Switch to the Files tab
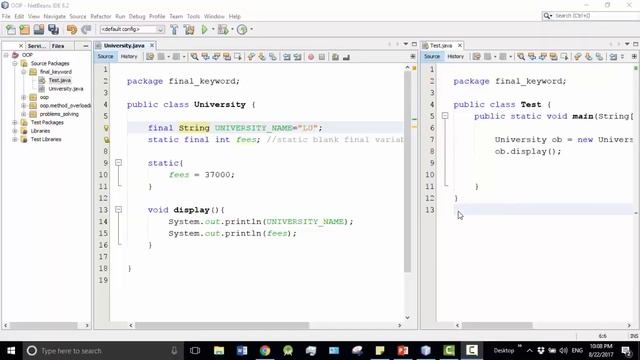640x360 pixels. click(x=58, y=46)
